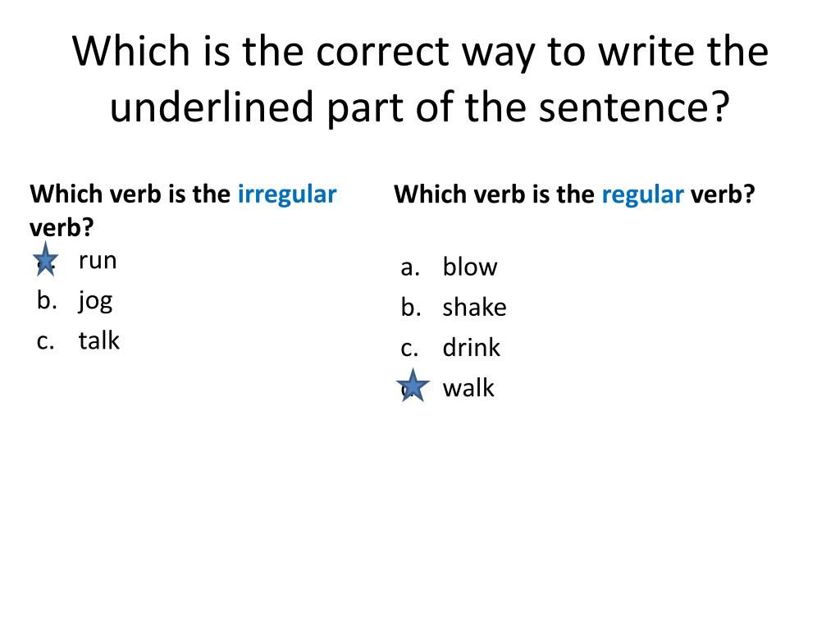The width and height of the screenshot is (840, 630).
Task: Click the blue star beside walk
Action: [413, 386]
